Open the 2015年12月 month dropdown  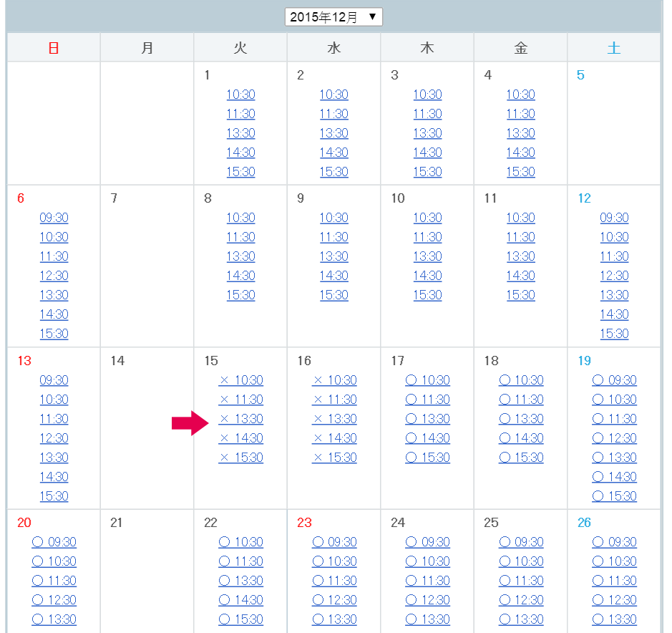pos(333,17)
